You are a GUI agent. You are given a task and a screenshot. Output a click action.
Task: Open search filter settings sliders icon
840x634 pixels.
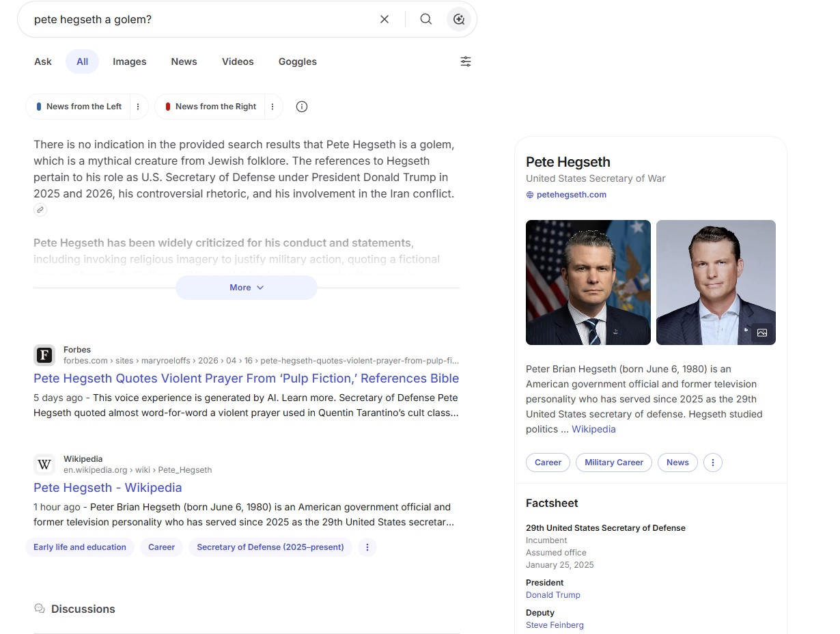pos(466,61)
